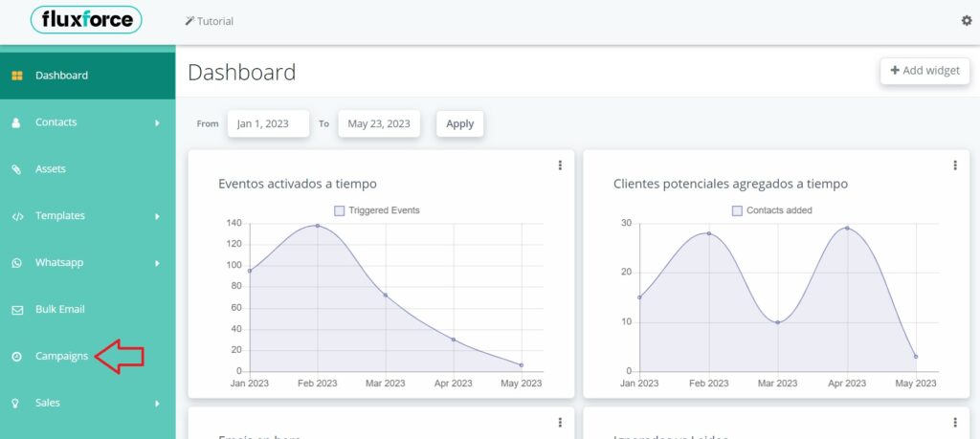Toggle the Contacts added legend box
Viewport: 980px width, 439px height.
click(737, 211)
